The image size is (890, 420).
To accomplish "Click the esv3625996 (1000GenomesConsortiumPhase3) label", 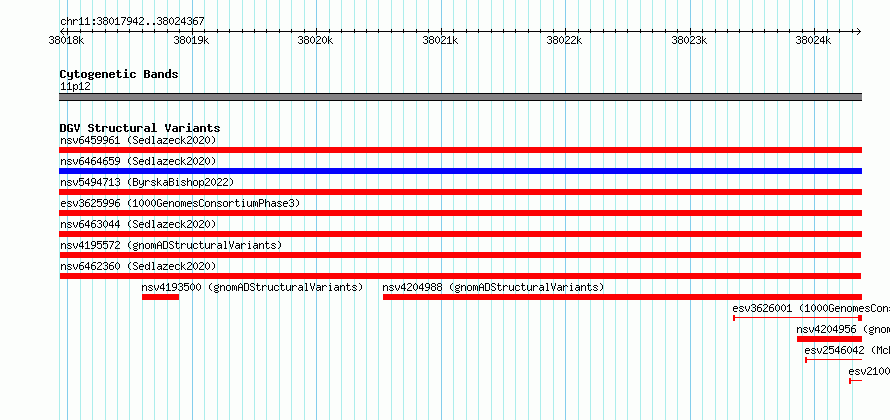I will (x=180, y=203).
